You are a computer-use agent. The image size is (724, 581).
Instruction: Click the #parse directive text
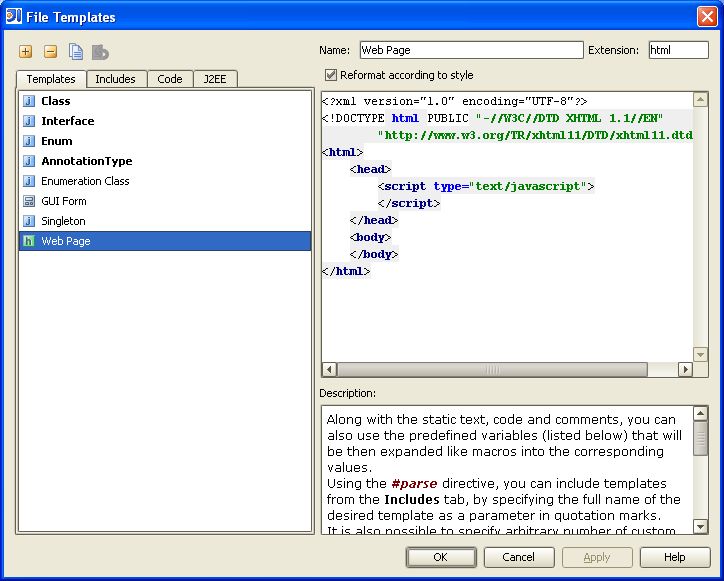pyautogui.click(x=414, y=484)
